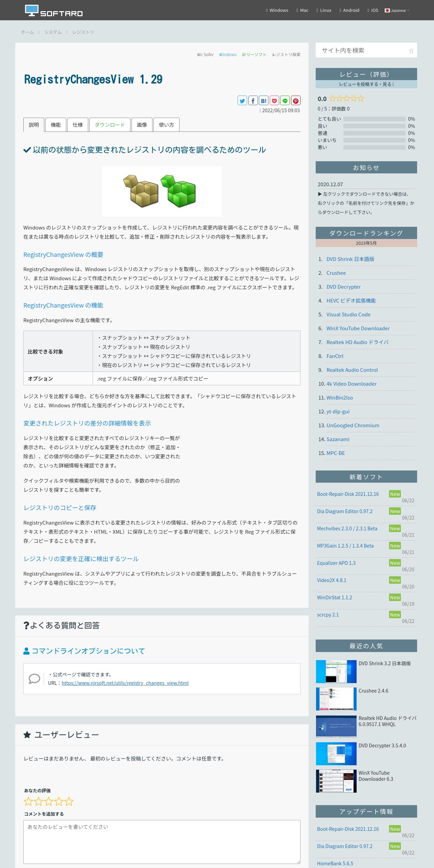Open WinX YouTube Downloader 6.3 thumbnail

tap(336, 781)
